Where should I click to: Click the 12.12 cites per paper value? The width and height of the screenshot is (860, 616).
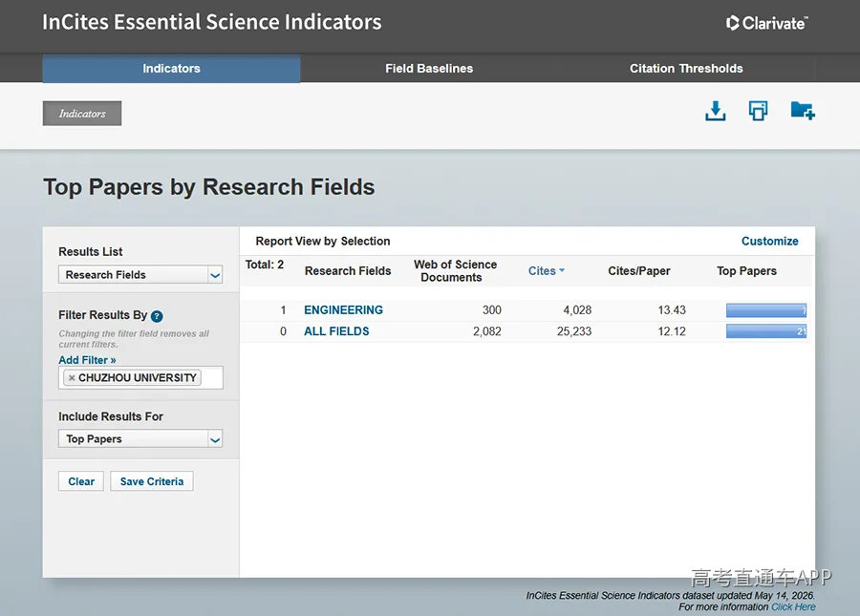[x=672, y=331]
